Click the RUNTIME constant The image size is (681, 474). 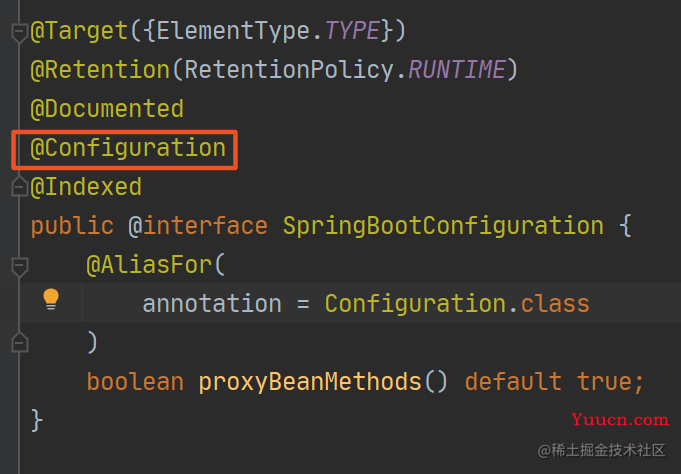pos(457,70)
